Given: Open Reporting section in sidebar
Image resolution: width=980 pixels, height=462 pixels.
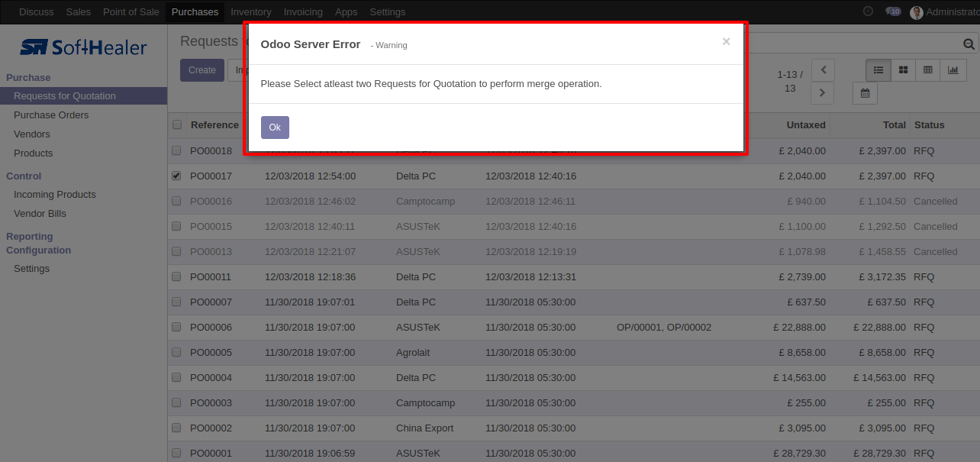Looking at the screenshot, I should pos(30,236).
